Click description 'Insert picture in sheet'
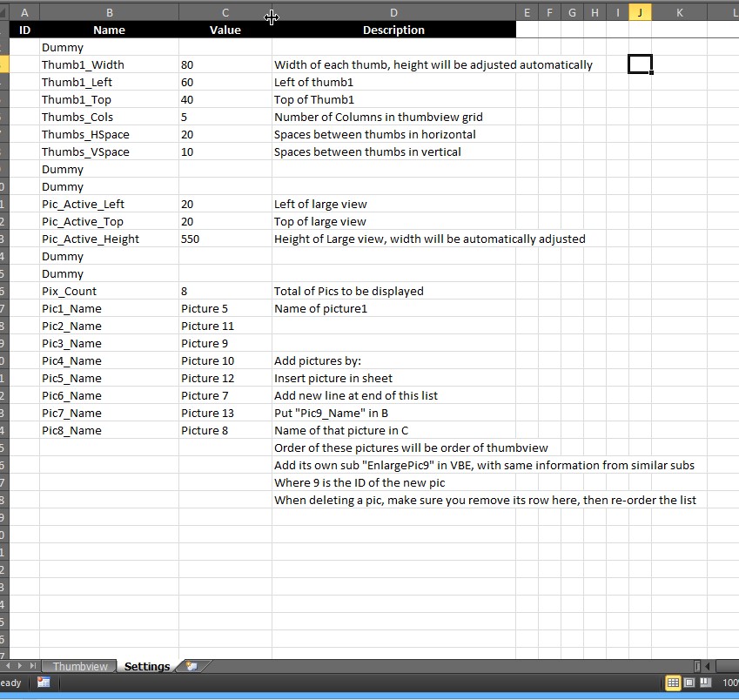Screen dimensions: 739x700 coord(333,379)
